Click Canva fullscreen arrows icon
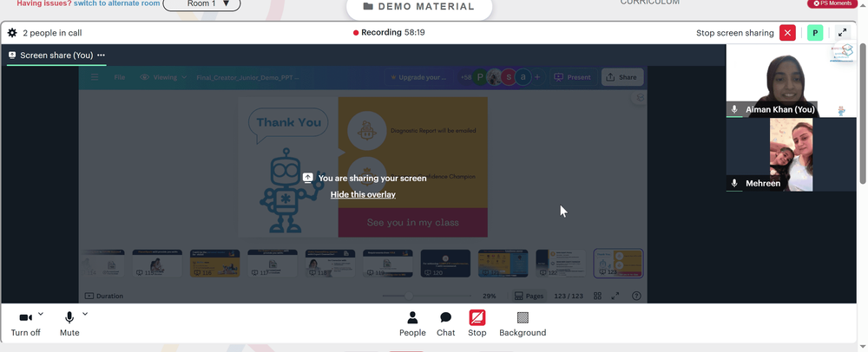868x352 pixels. pyautogui.click(x=615, y=296)
